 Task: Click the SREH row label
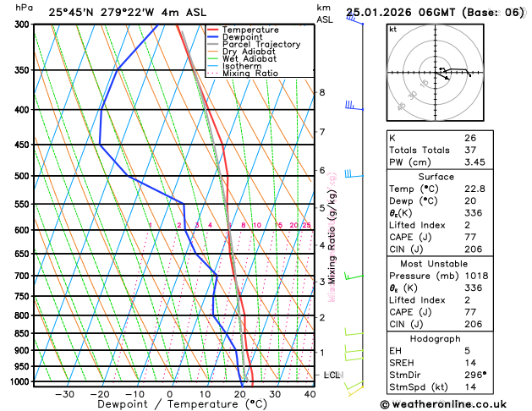[x=402, y=363]
